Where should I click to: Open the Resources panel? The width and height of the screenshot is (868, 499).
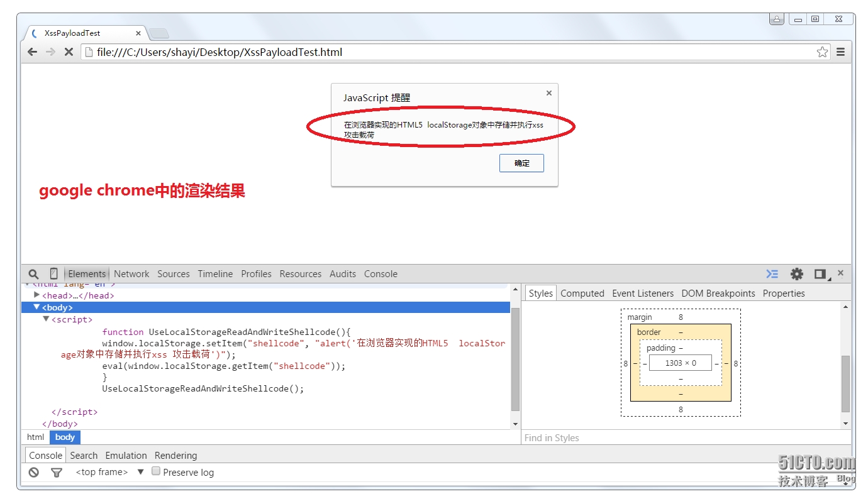301,274
